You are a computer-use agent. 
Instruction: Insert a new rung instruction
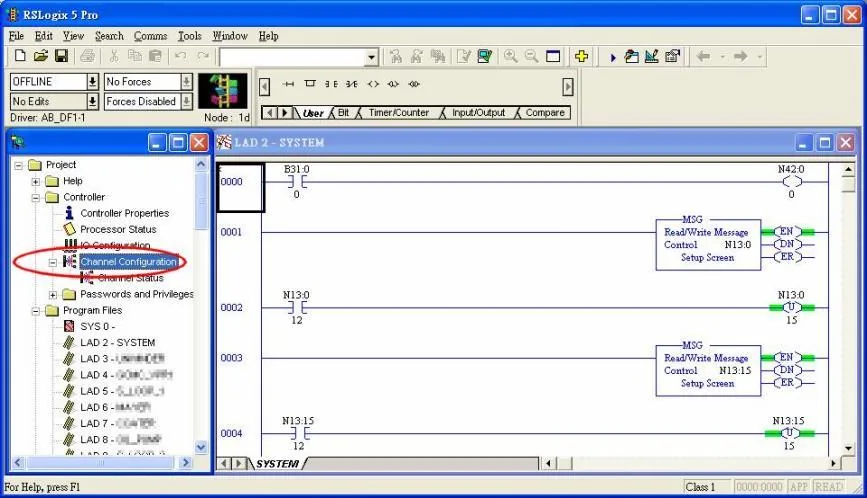[x=288, y=84]
